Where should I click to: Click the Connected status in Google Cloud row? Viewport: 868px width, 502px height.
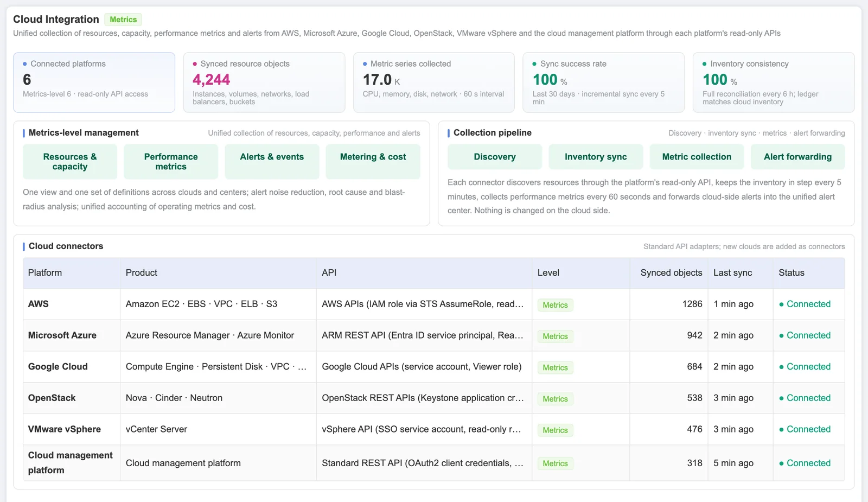pyautogui.click(x=805, y=367)
